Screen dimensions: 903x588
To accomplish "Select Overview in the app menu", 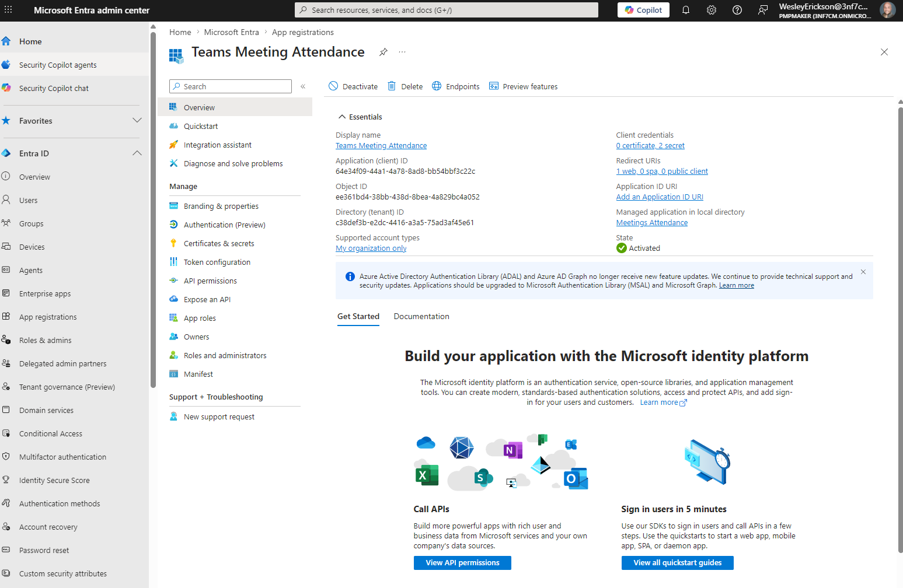I will point(235,107).
